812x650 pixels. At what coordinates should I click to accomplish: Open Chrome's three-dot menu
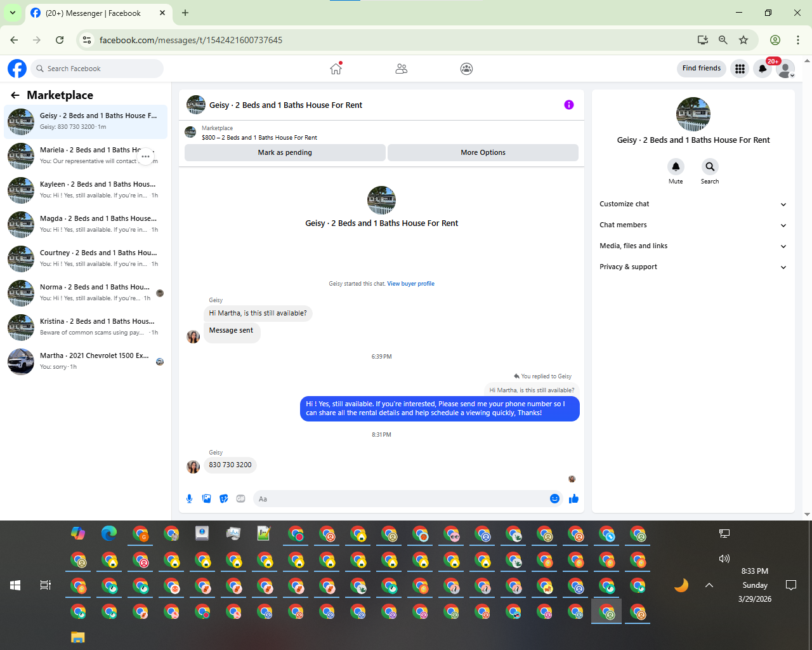tap(797, 40)
